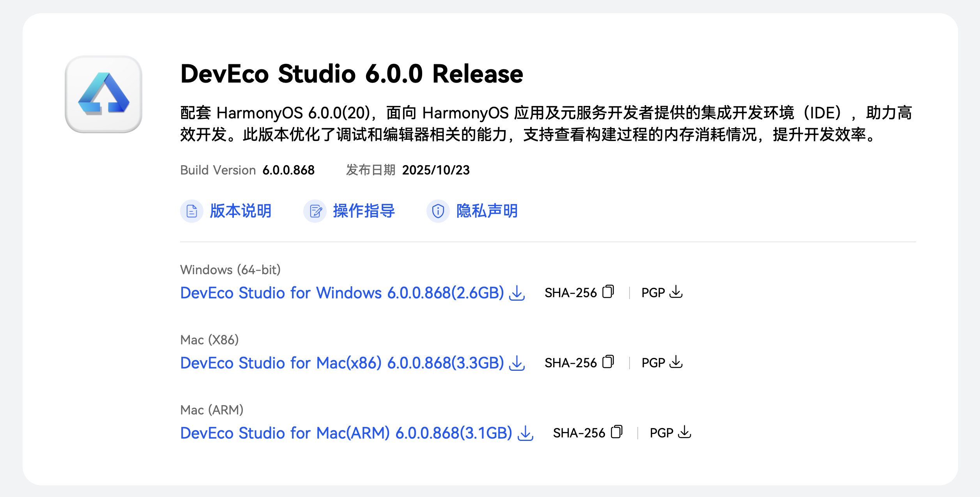Screen dimensions: 980x497
Task: Click download arrow icon beside Mac(ARM) link
Action: click(525, 433)
